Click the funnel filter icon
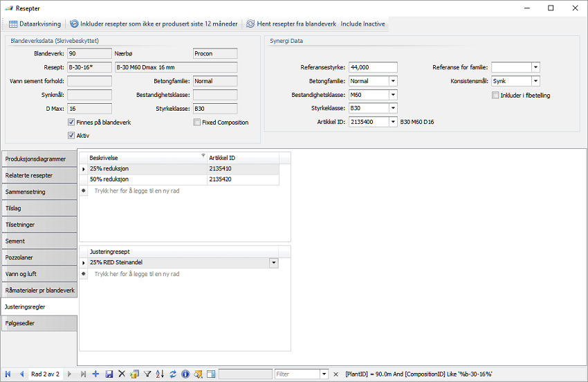The height and width of the screenshot is (382, 588). (x=147, y=374)
